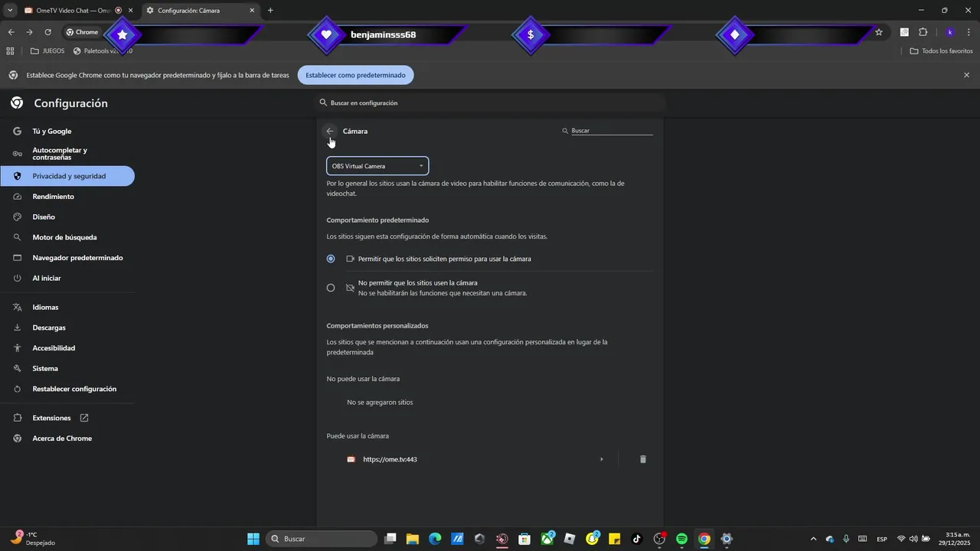Viewport: 980px width, 551px height.
Task: Open the apps grid in the bookmarks bar
Action: (x=10, y=51)
